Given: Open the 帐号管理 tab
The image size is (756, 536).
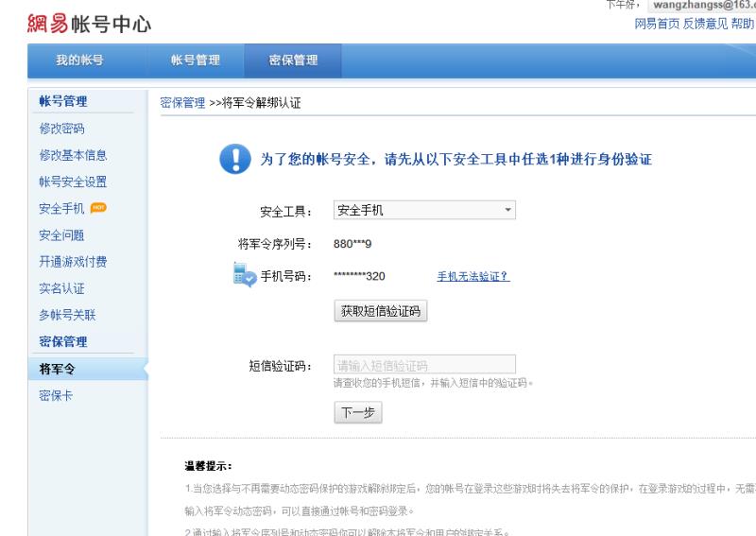Looking at the screenshot, I should click(x=196, y=61).
